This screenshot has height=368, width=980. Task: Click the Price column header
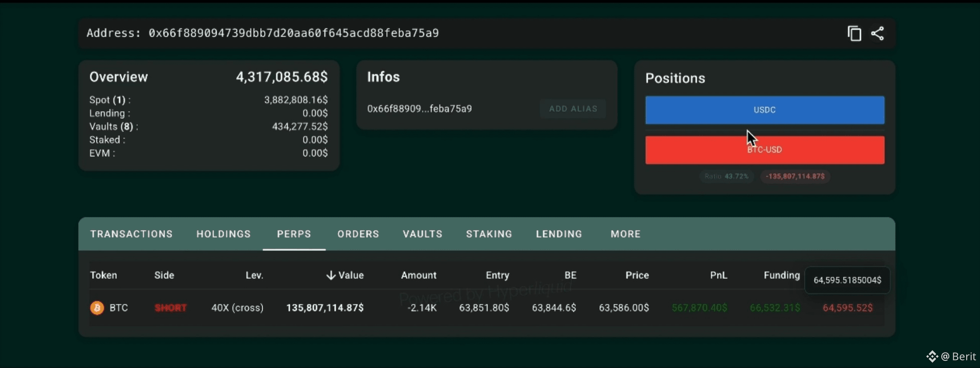point(637,275)
